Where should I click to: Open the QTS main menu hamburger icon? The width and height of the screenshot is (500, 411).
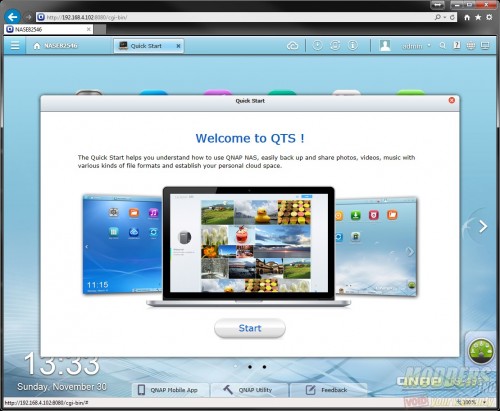[15, 46]
